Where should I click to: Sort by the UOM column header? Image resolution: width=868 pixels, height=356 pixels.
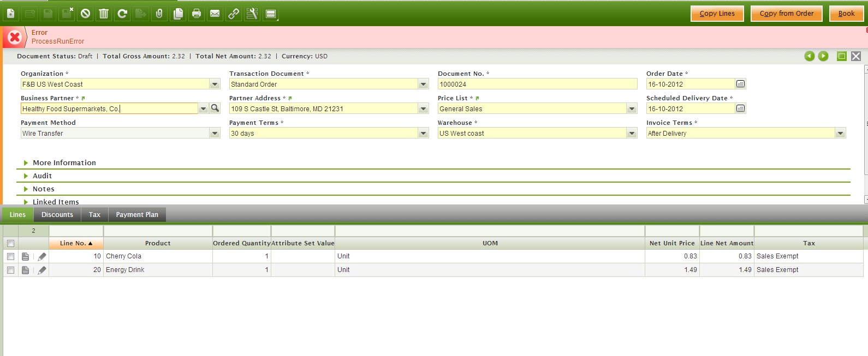(x=490, y=243)
